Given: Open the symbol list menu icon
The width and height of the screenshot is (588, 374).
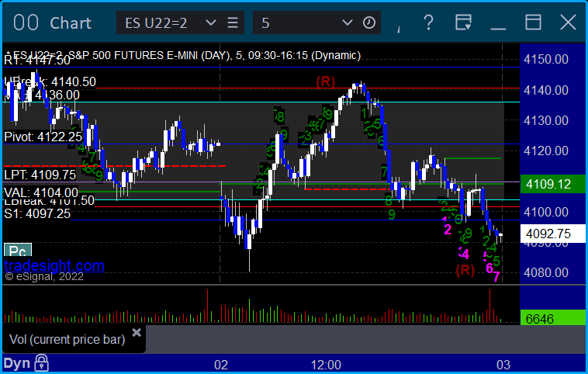Looking at the screenshot, I should pyautogui.click(x=233, y=23).
